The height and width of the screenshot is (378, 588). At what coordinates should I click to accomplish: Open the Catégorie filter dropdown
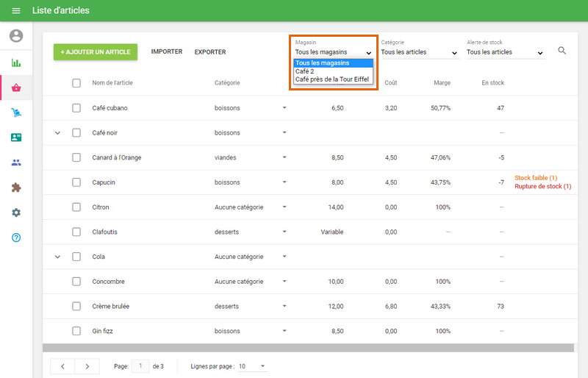pos(419,53)
